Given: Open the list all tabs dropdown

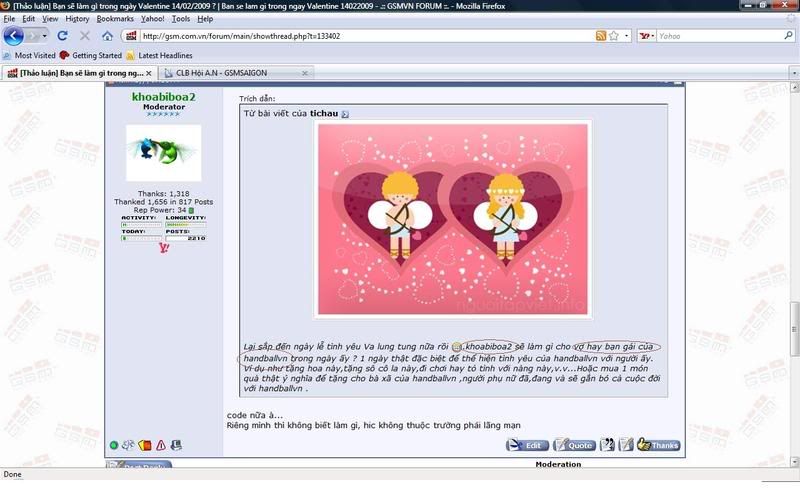Looking at the screenshot, I should [794, 73].
